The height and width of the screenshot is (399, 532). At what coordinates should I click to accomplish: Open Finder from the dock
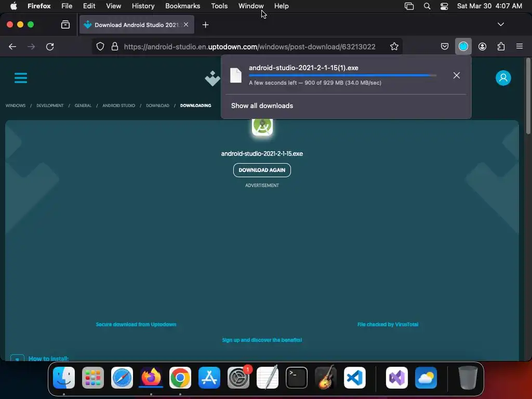[x=64, y=378]
